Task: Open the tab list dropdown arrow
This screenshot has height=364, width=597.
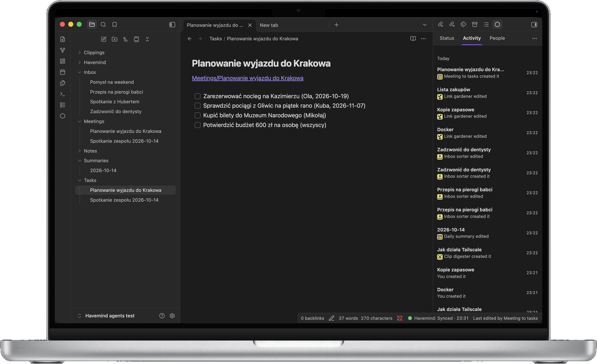Action: point(425,25)
